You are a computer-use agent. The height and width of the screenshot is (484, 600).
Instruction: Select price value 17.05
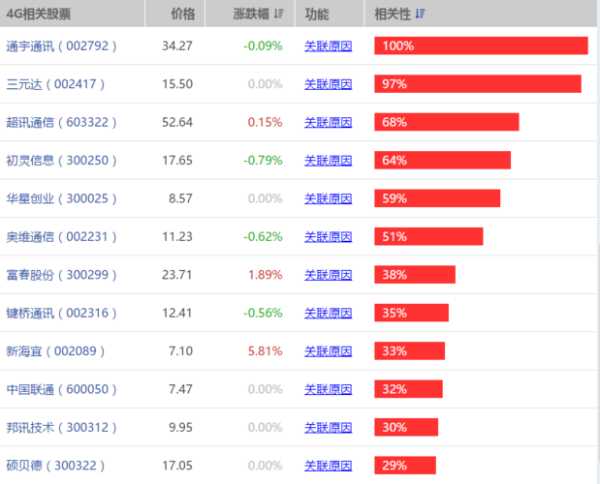point(177,466)
